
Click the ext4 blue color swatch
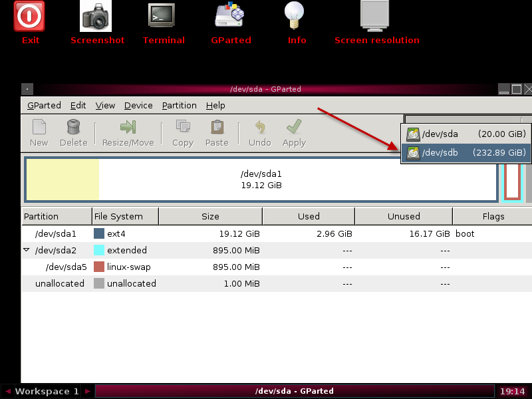98,233
